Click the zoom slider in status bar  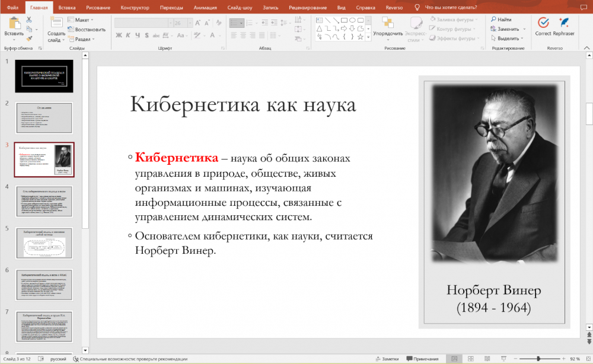538,359
